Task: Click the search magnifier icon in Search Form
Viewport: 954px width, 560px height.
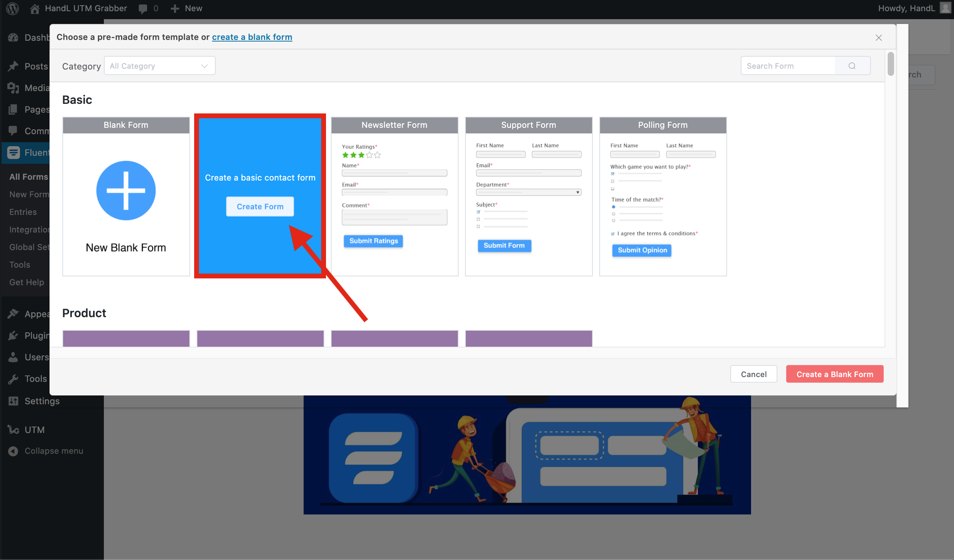Action: pos(852,66)
